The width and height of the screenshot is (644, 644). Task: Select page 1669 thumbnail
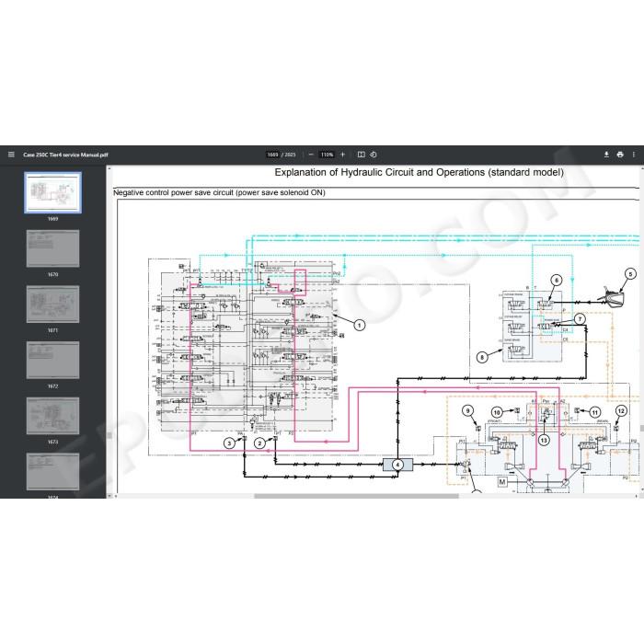pyautogui.click(x=53, y=192)
